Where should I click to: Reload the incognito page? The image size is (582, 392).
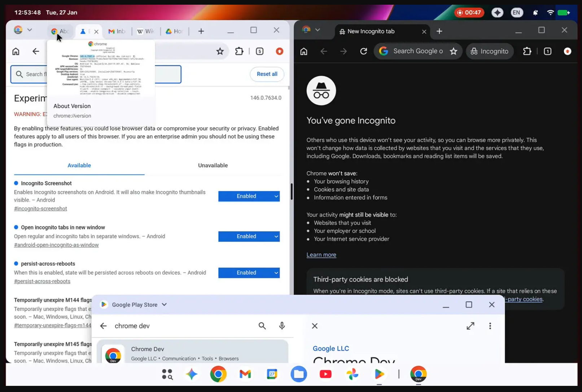coord(363,51)
